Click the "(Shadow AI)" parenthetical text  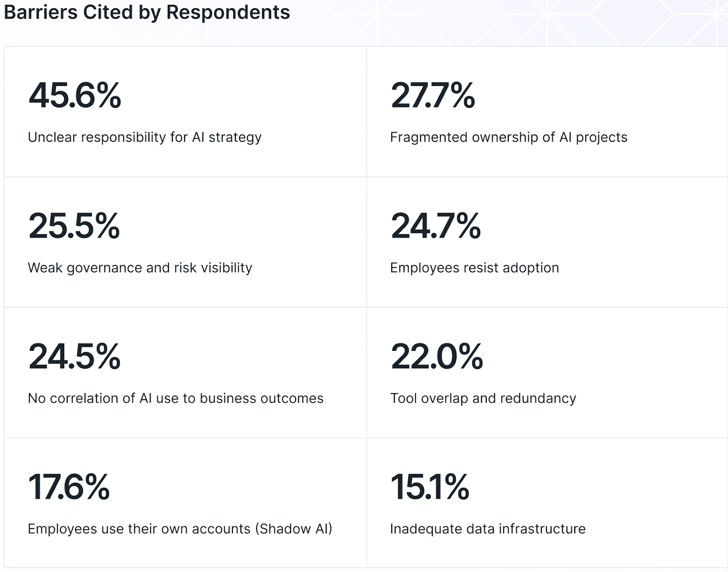(x=294, y=529)
